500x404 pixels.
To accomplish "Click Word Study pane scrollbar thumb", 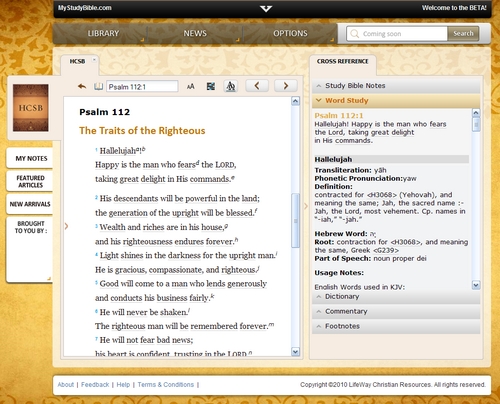I will point(476,125).
